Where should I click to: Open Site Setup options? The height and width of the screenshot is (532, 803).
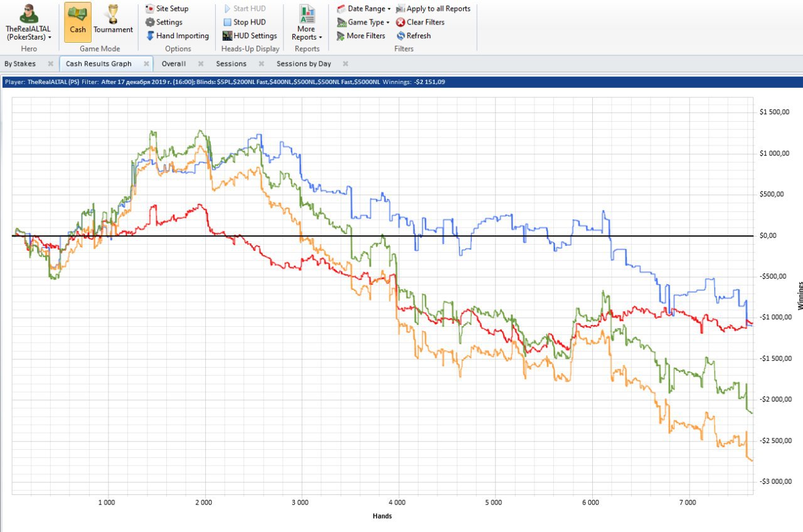167,9
